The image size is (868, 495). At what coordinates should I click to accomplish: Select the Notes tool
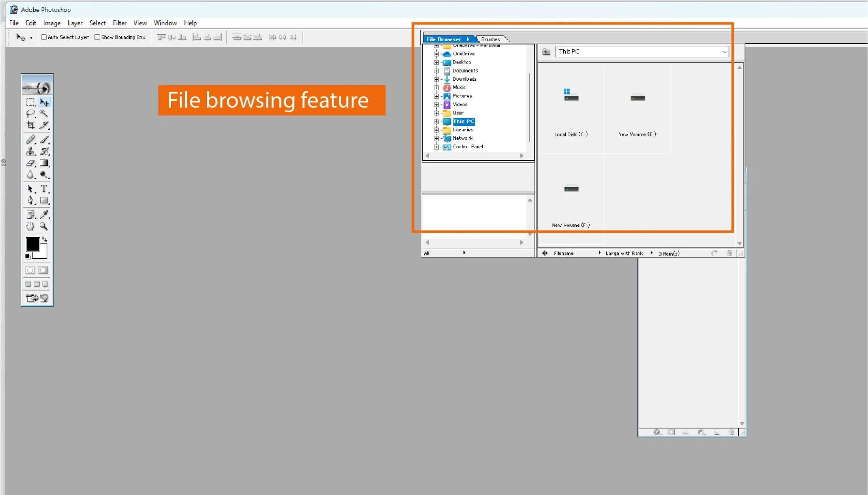pyautogui.click(x=30, y=214)
